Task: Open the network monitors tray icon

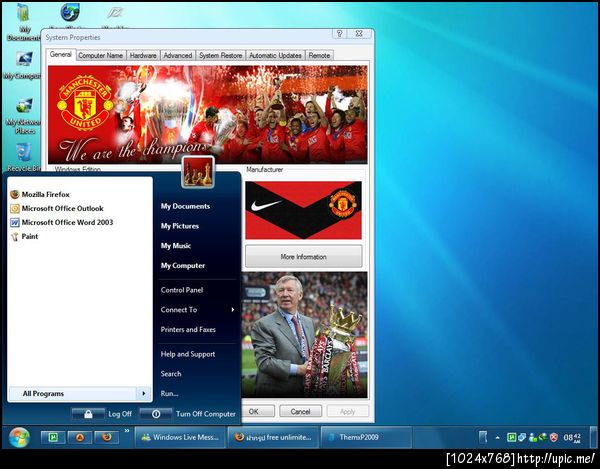Action: (522, 437)
